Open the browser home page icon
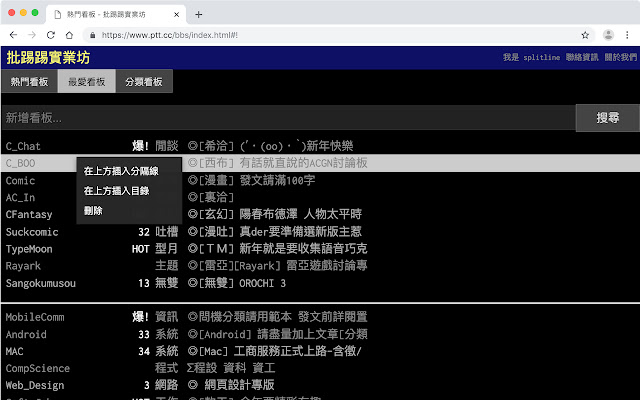 [x=69, y=35]
